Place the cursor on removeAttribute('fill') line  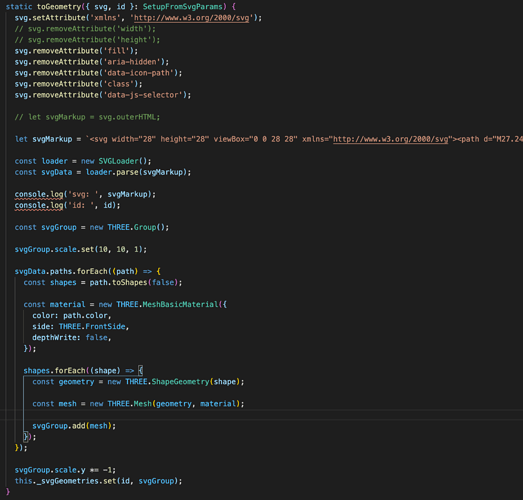pyautogui.click(x=76, y=51)
